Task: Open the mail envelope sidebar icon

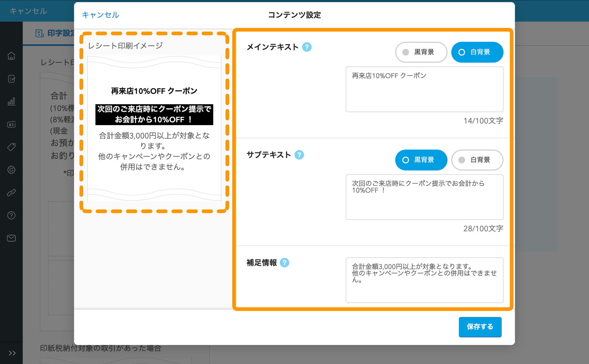Action: [x=11, y=238]
